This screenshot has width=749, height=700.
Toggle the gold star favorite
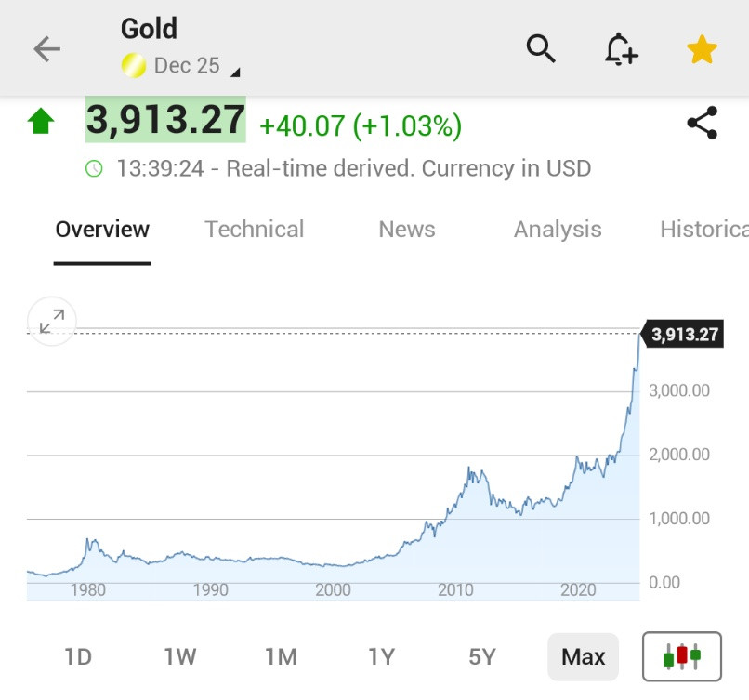click(x=702, y=49)
